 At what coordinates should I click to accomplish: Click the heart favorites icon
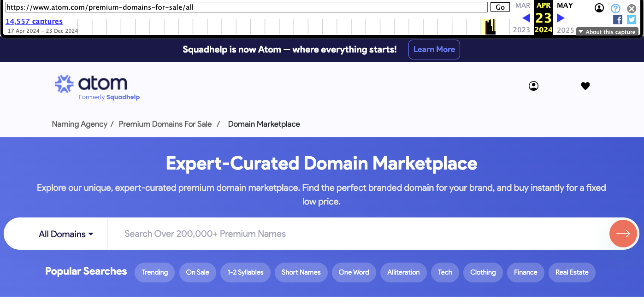585,86
